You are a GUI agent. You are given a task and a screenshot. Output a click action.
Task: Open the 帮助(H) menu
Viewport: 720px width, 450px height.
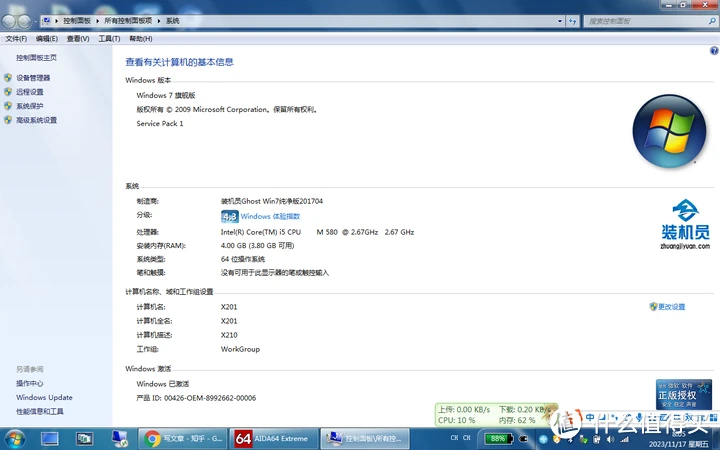pos(141,39)
